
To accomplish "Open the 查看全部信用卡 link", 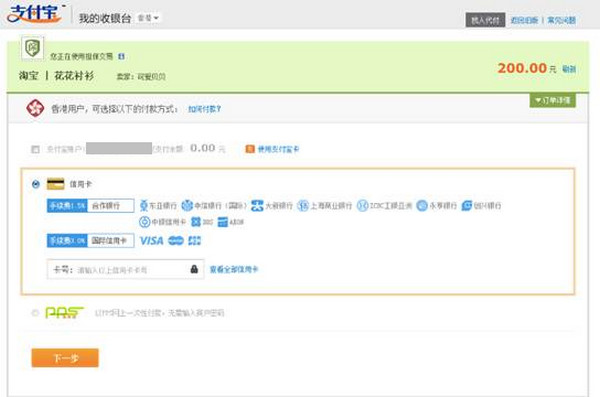I will tap(234, 269).
